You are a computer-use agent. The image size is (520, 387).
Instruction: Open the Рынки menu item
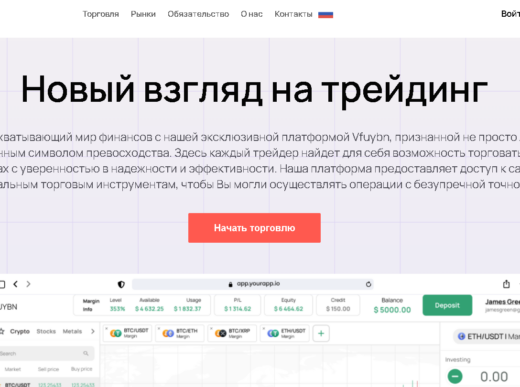(x=143, y=14)
